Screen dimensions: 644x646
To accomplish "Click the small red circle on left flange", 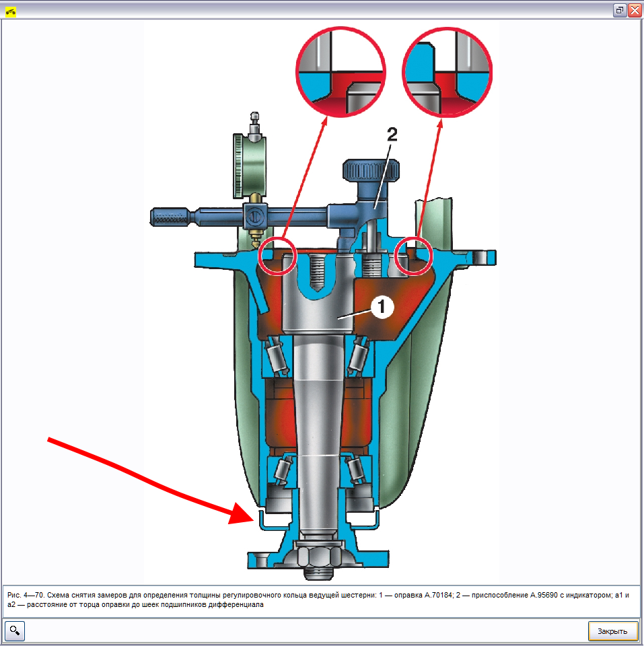I will point(279,256).
